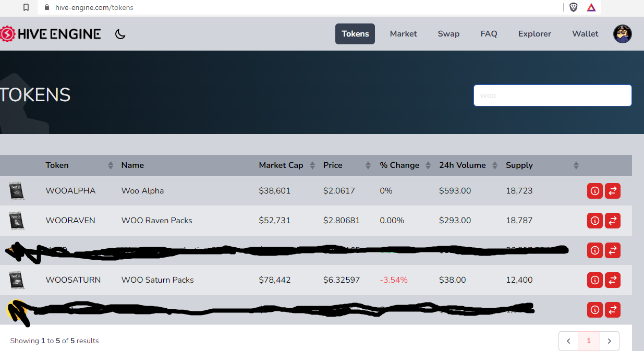View site security via the lock icon
The width and height of the screenshot is (644, 351).
click(x=47, y=8)
